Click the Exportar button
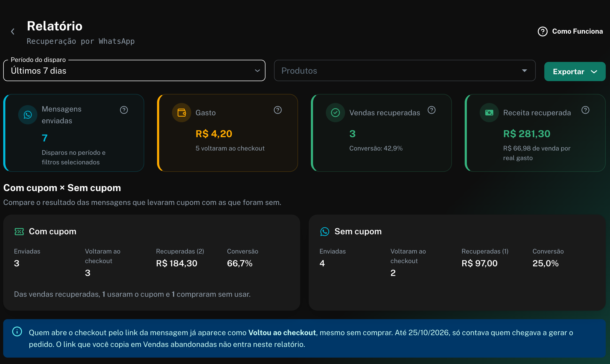Image resolution: width=610 pixels, height=364 pixels. (x=575, y=72)
